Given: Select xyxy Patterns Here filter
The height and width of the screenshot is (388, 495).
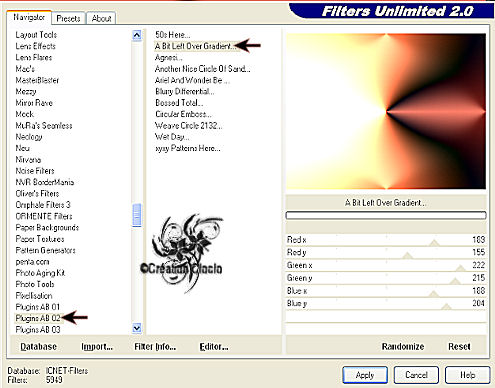Looking at the screenshot, I should tap(188, 148).
